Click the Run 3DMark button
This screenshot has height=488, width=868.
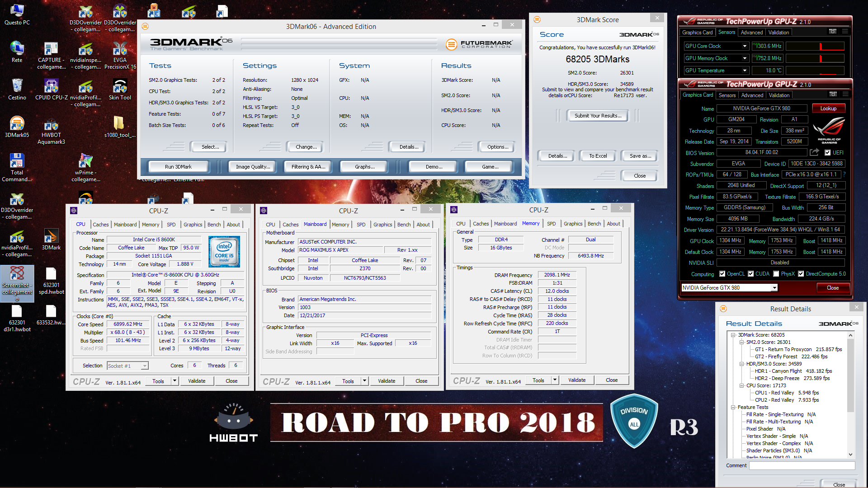point(178,167)
